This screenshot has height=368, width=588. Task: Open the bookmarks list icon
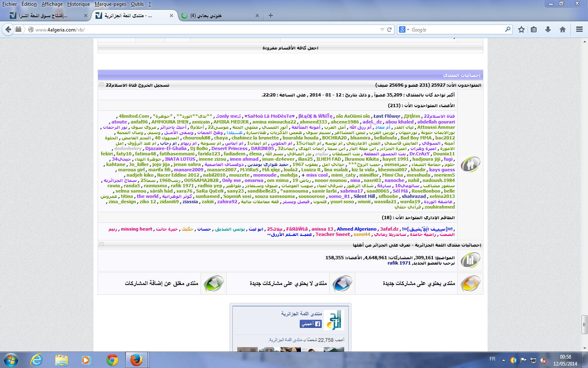click(534, 29)
